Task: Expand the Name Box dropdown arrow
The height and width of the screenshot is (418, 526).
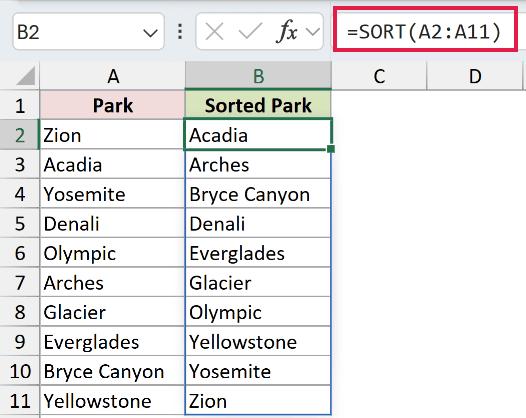Action: pyautogui.click(x=150, y=33)
